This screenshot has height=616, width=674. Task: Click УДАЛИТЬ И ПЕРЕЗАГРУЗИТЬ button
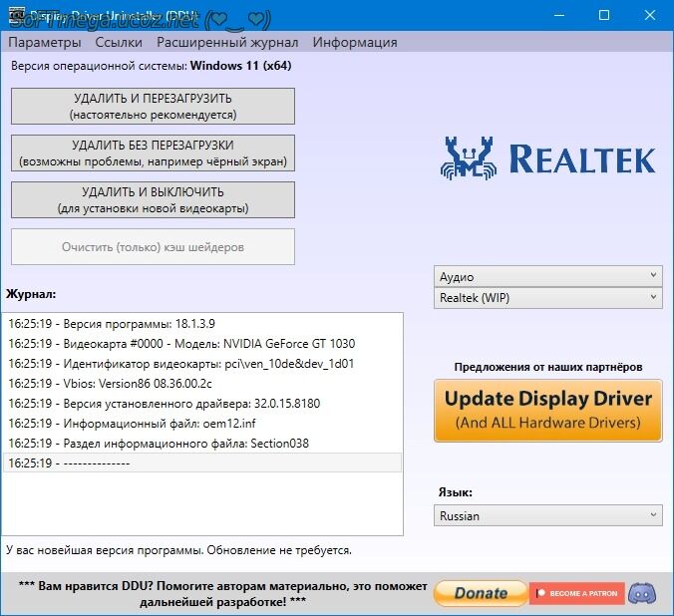point(153,107)
